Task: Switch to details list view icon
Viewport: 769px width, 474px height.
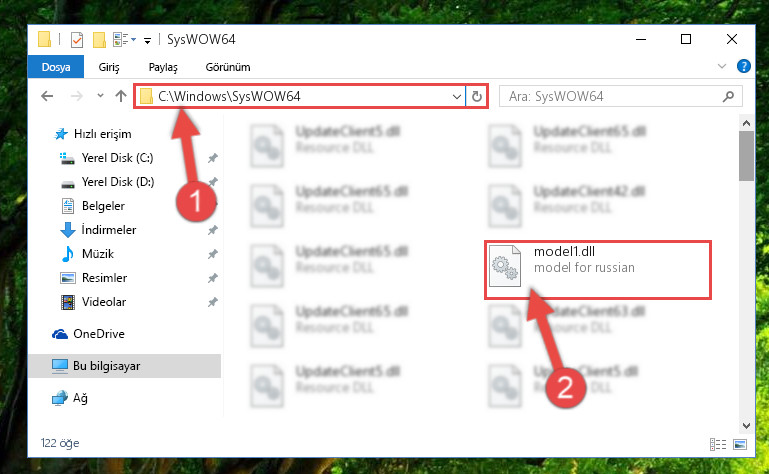Action: coord(718,445)
